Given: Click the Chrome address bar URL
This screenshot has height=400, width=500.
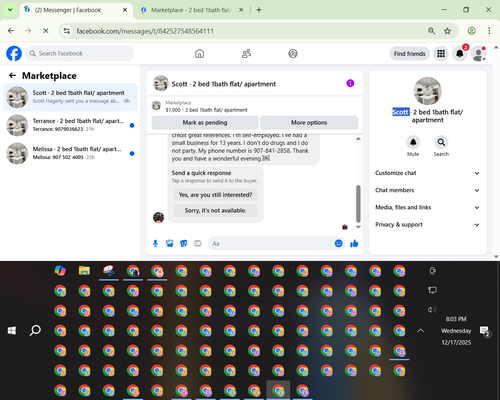Looking at the screenshot, I should click(145, 31).
